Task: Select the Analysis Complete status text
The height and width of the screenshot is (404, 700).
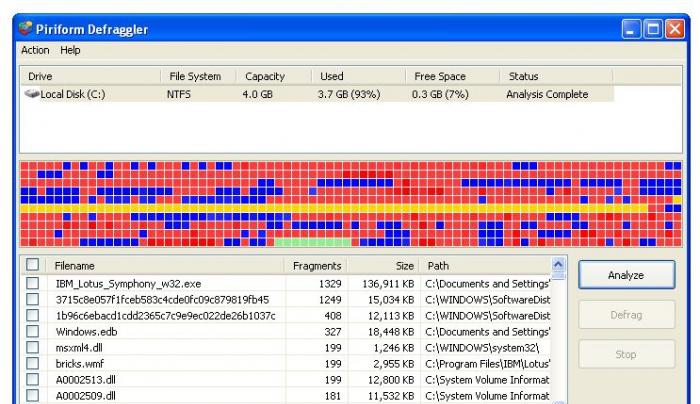Action: point(547,94)
